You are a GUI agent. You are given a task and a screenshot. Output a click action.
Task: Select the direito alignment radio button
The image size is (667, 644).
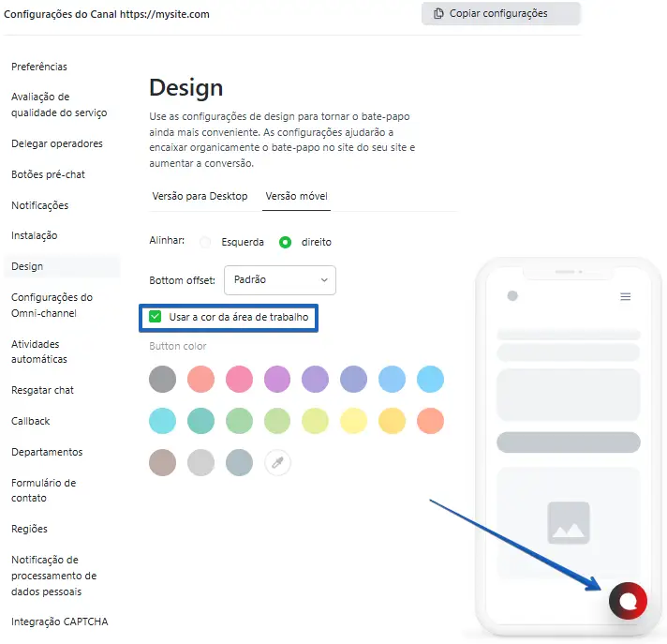[285, 242]
